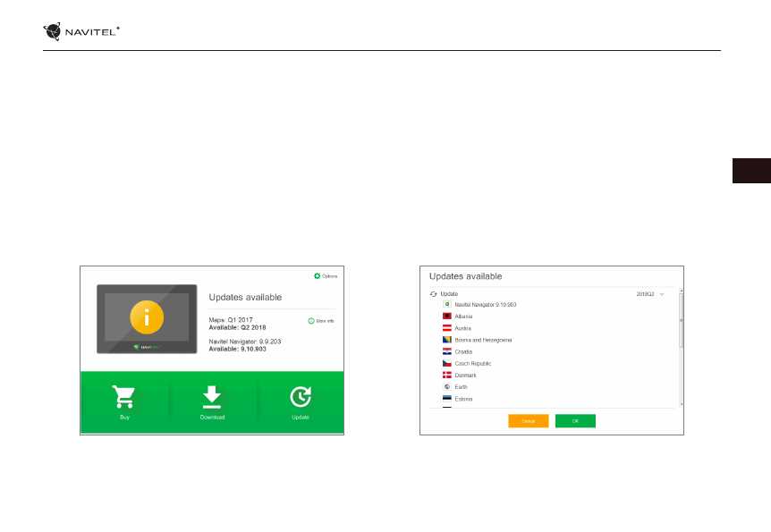
Task: Select Estonia in the update list
Action: (x=463, y=399)
